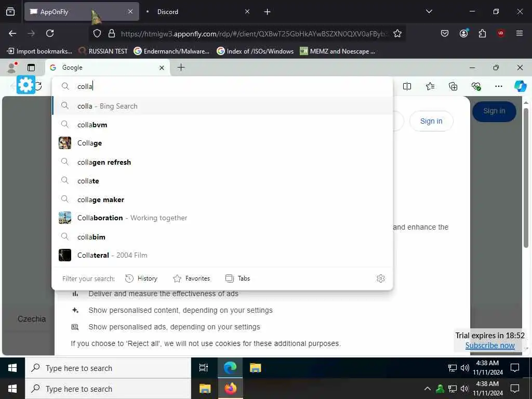Open new Firefox tab
This screenshot has height=399, width=532.
268,12
